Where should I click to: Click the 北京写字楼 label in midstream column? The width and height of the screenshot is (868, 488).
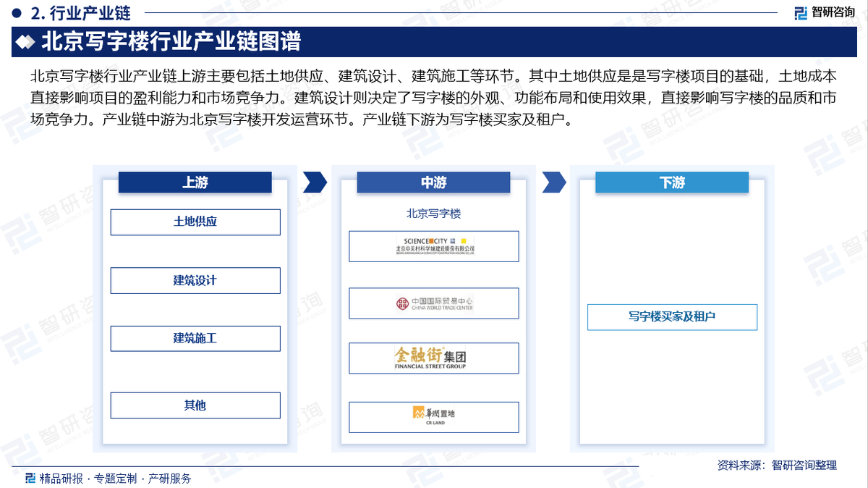click(x=433, y=214)
